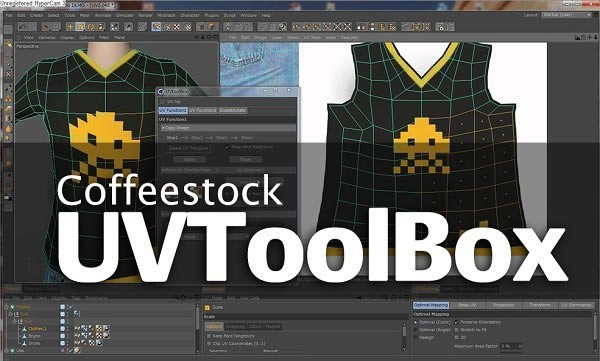Select the Clothes.1 object in tree
Screen dimensions: 600x361
click(x=37, y=328)
